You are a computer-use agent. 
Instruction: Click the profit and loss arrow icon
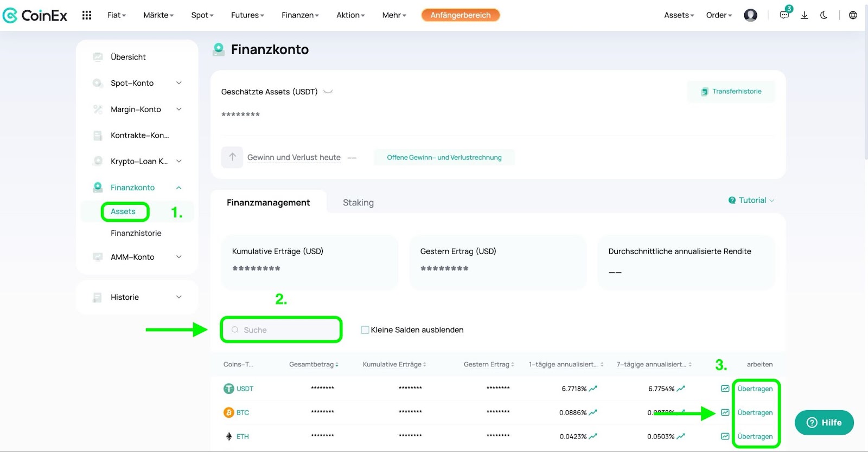(x=232, y=157)
